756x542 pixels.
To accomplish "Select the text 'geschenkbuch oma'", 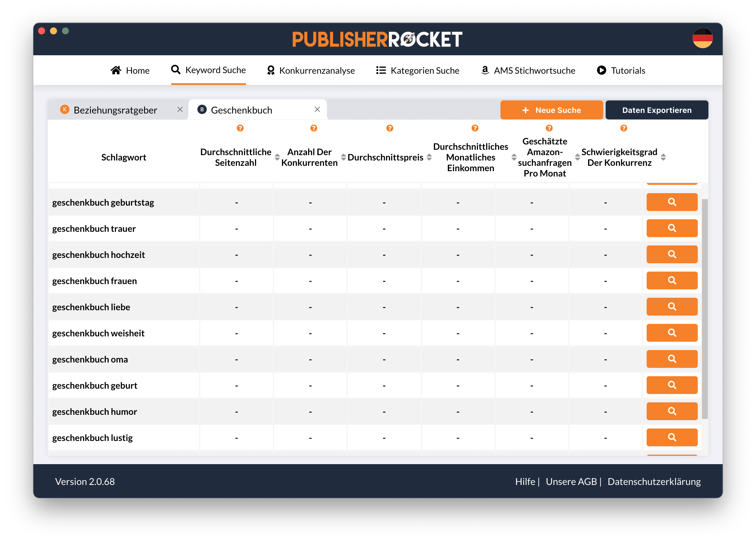I will point(90,360).
